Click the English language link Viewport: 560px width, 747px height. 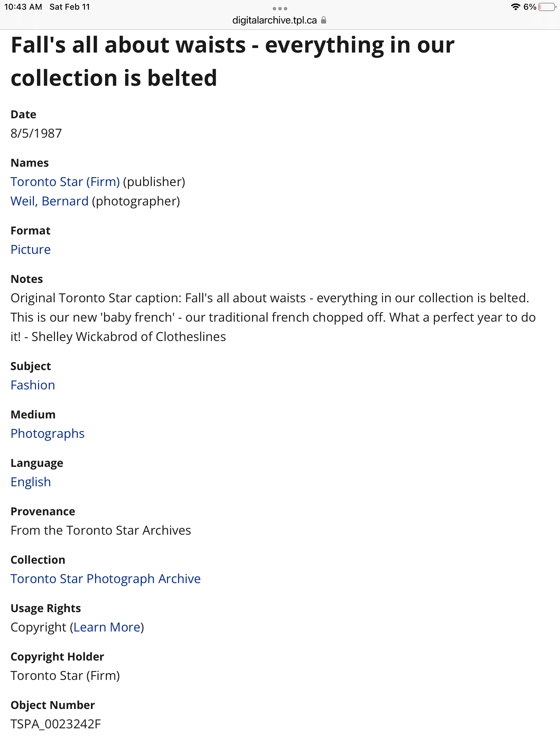(x=31, y=482)
